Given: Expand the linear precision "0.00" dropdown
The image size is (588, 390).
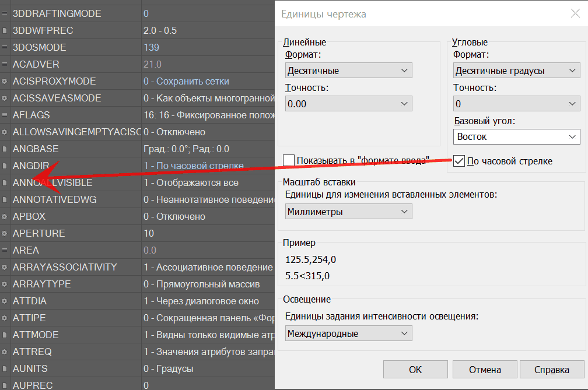Looking at the screenshot, I should 348,104.
